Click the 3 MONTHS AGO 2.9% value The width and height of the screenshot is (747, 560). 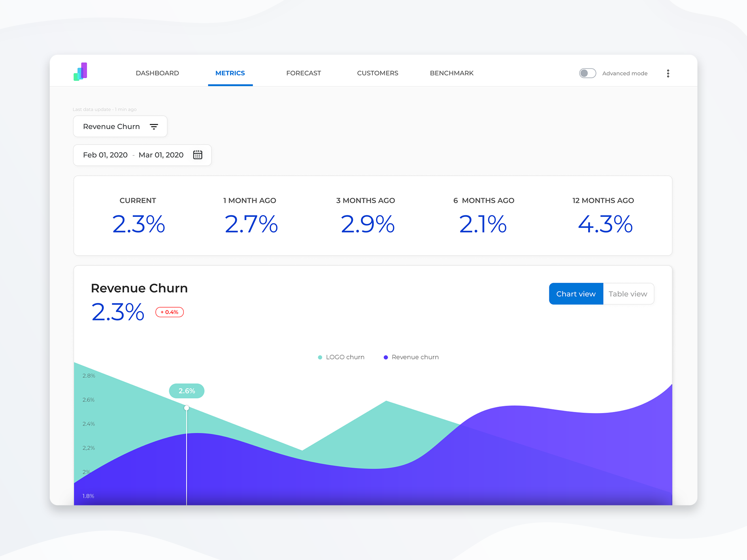368,224
